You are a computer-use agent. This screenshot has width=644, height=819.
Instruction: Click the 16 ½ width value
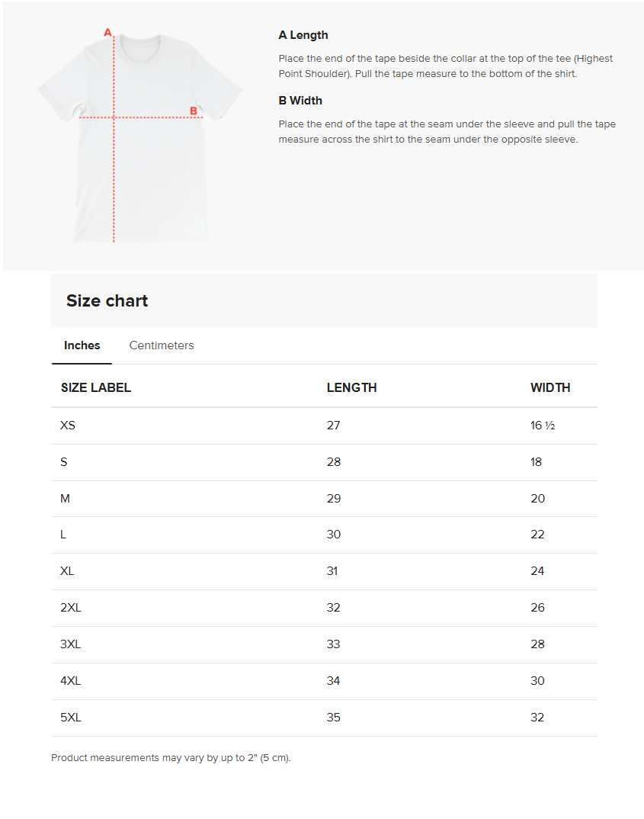pos(542,426)
